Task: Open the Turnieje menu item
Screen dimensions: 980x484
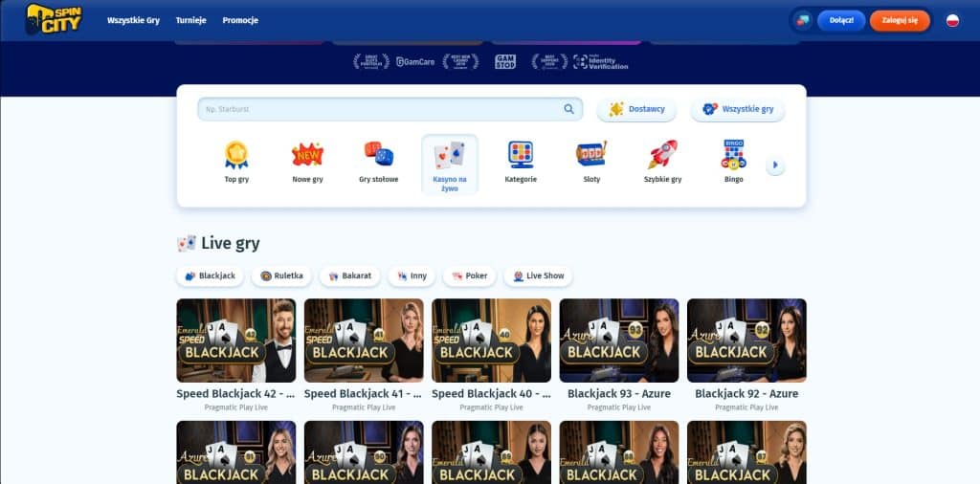Action: 190,20
